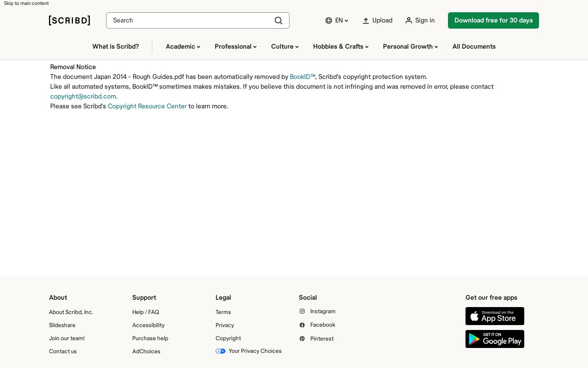This screenshot has width=588, height=368.
Task: Open the App Store download badge
Action: pos(495,316)
